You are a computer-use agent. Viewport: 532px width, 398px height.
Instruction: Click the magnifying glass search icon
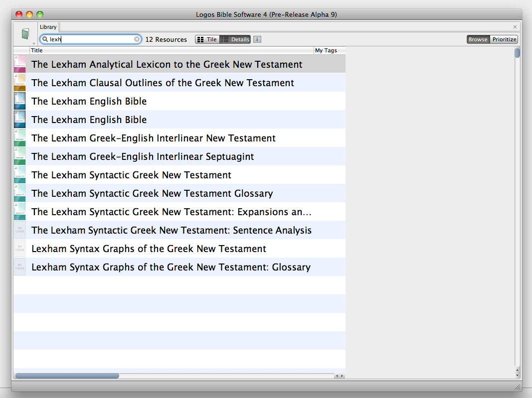pos(45,39)
